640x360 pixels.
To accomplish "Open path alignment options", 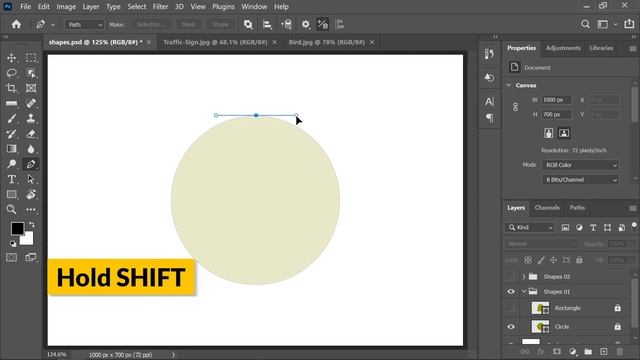I will (267, 24).
